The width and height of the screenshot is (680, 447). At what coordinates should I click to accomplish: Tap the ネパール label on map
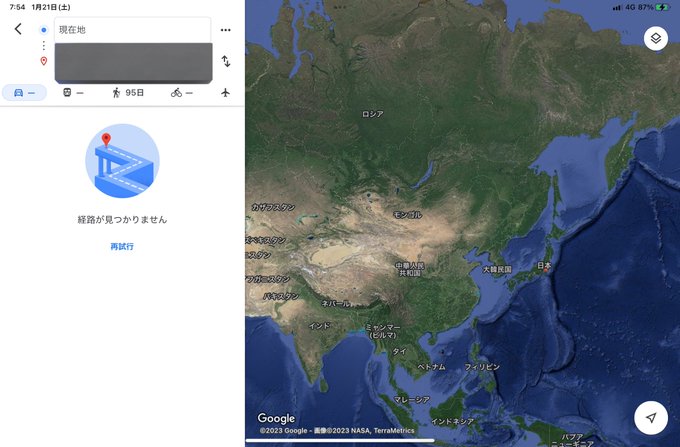335,303
